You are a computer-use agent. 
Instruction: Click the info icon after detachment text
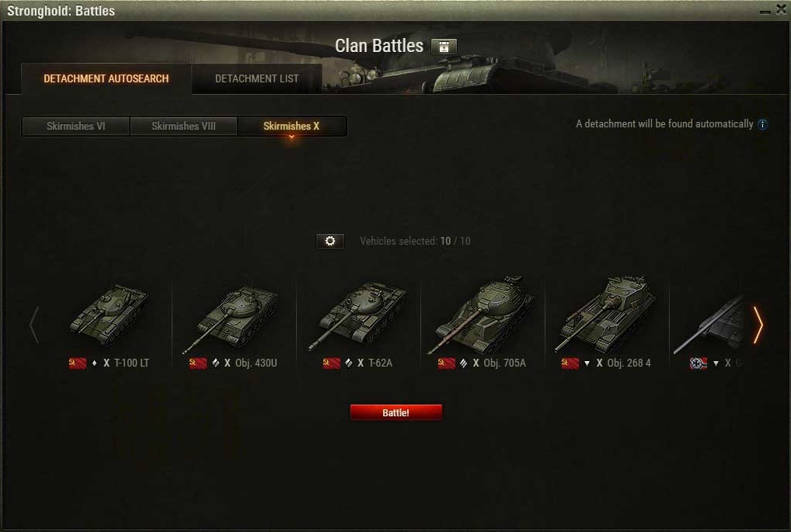coord(763,124)
